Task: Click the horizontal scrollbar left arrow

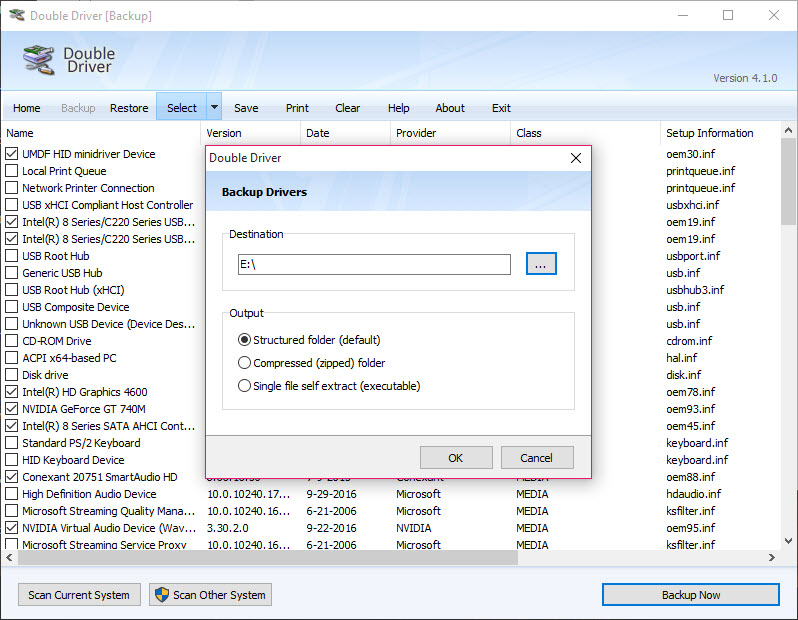Action: [9, 558]
